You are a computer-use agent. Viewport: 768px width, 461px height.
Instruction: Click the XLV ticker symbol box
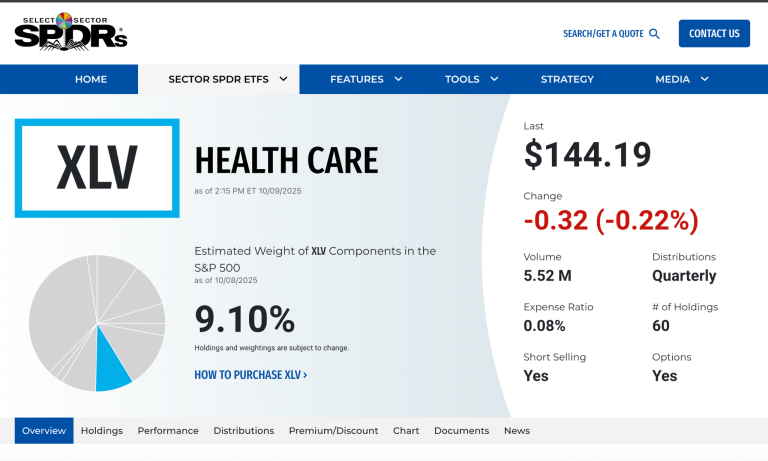(97, 168)
